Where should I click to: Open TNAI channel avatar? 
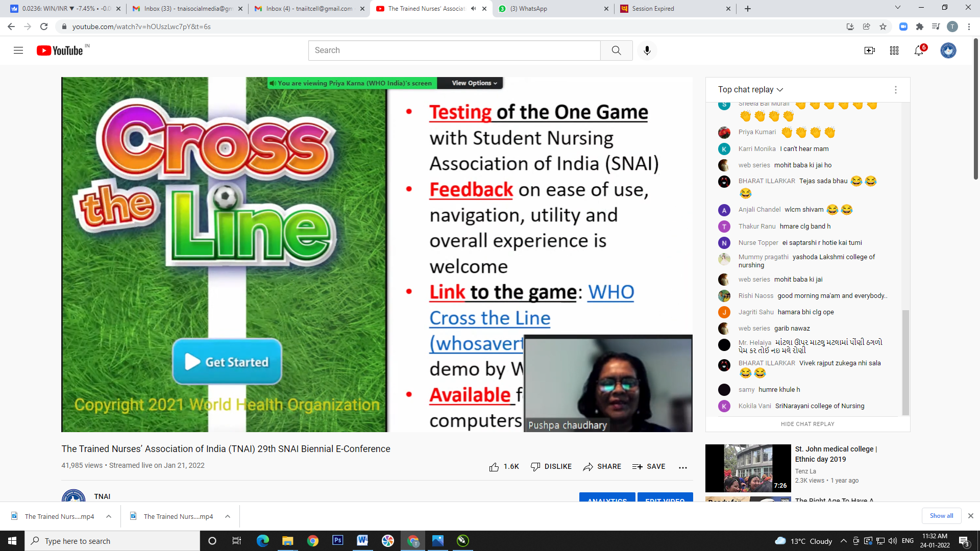click(x=73, y=496)
